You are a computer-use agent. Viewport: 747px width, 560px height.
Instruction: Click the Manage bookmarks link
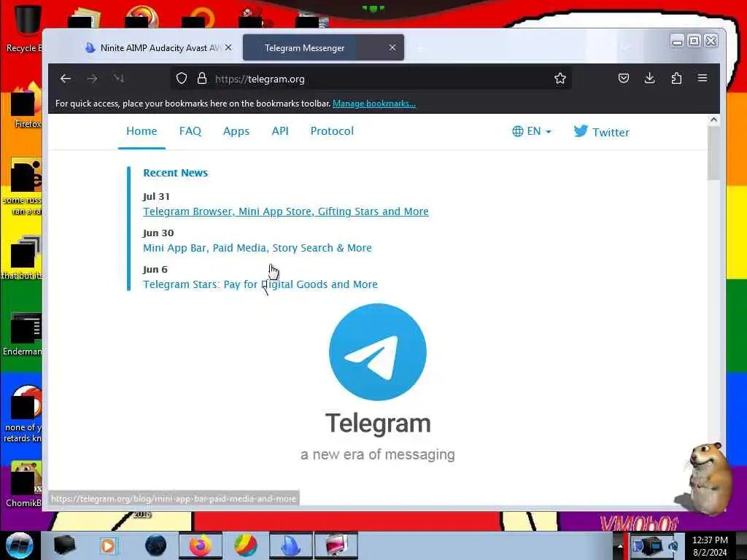pyautogui.click(x=374, y=104)
